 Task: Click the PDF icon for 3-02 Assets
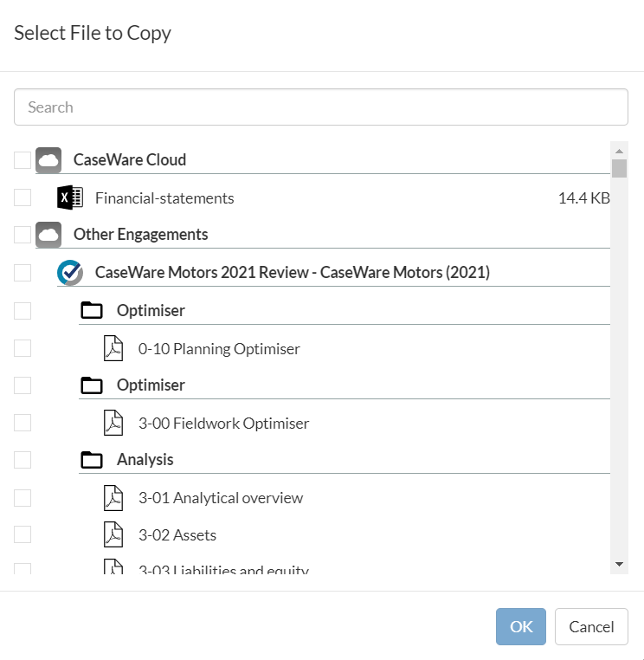pos(113,534)
